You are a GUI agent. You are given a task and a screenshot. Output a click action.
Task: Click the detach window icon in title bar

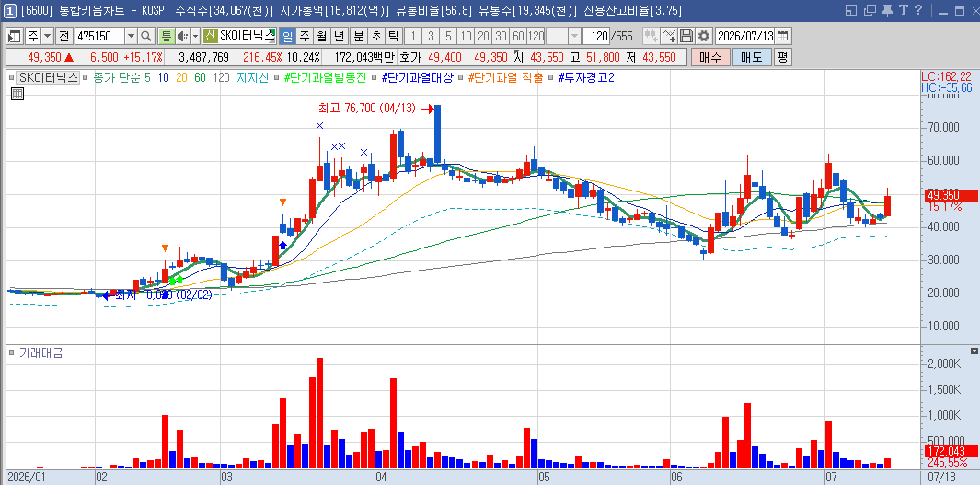click(870, 11)
